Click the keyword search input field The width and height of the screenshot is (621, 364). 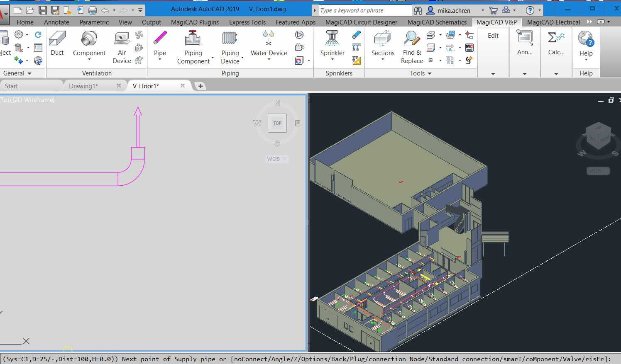click(365, 10)
